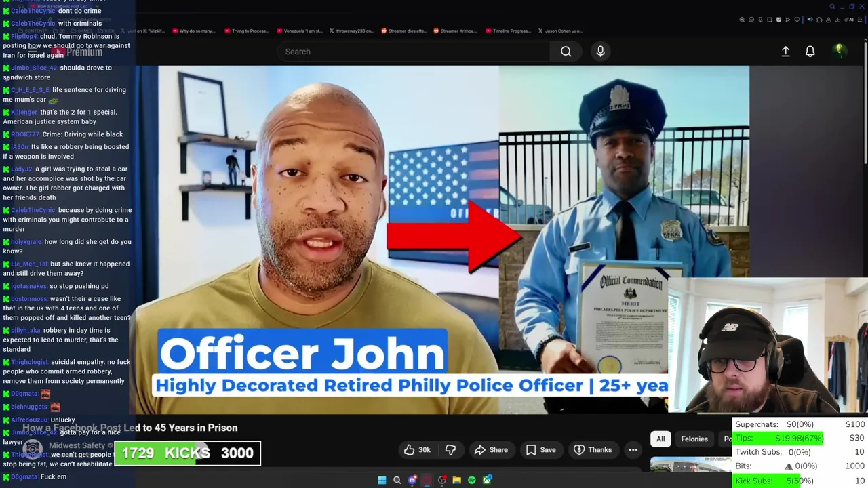Click chat username igotasnakes
Screen dimensions: 868x488
28,286
